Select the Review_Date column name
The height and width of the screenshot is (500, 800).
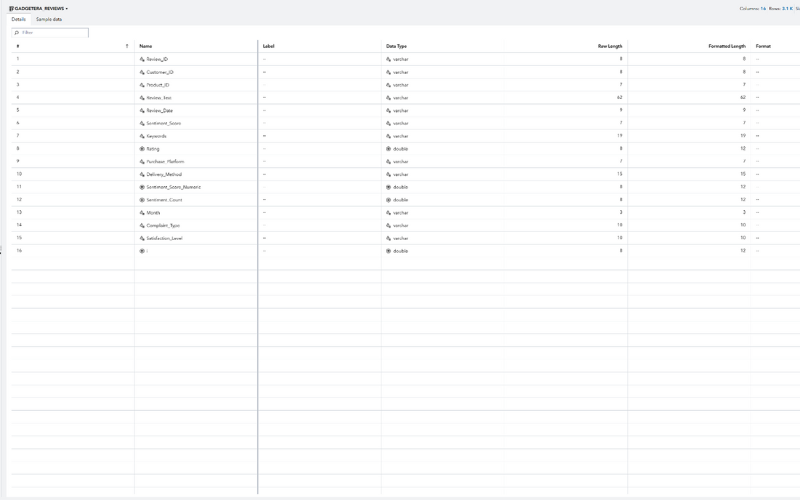(x=160, y=110)
